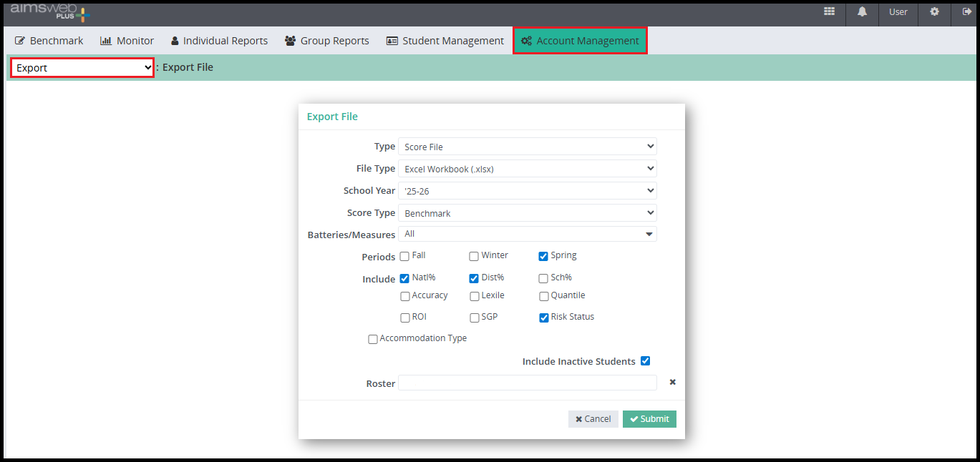The height and width of the screenshot is (462, 980).
Task: Open the apps grid icon in header
Action: (829, 12)
